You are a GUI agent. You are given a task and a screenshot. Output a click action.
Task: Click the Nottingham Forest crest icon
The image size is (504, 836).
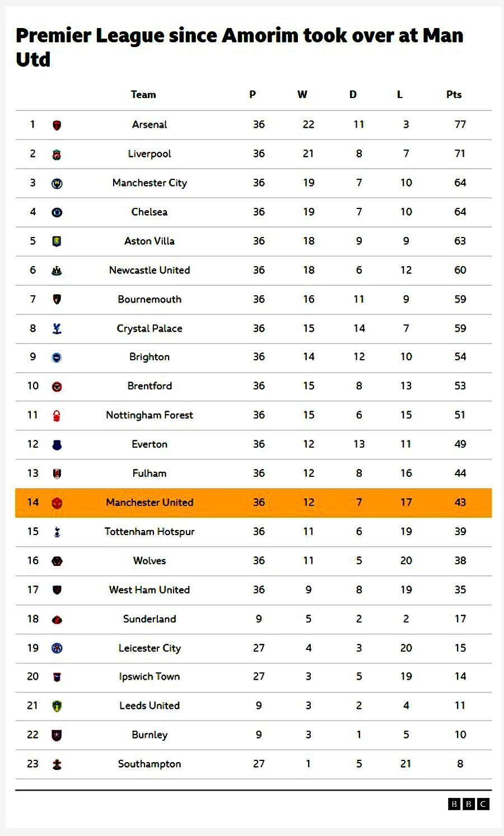click(57, 416)
